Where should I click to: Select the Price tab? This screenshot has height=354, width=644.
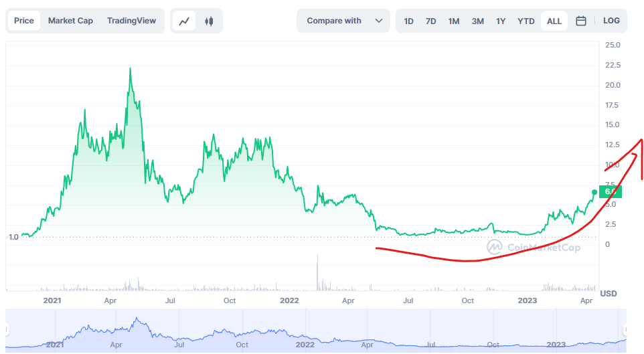(x=24, y=21)
